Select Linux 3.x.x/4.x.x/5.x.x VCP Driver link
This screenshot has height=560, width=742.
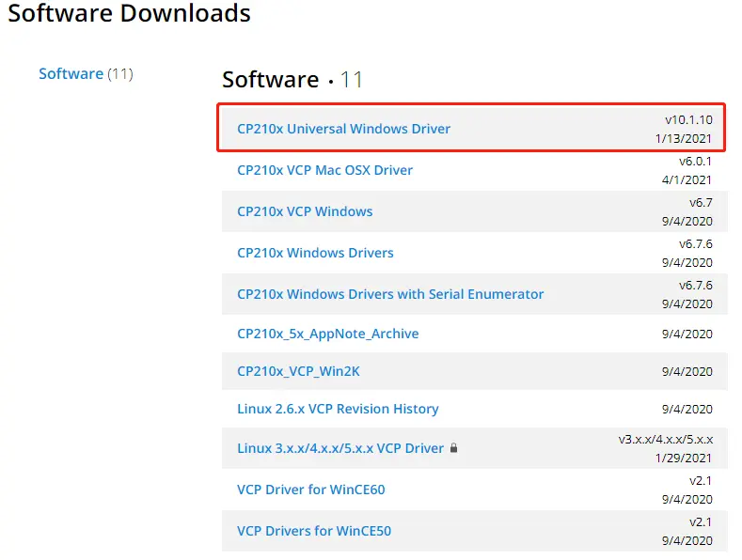click(x=339, y=448)
